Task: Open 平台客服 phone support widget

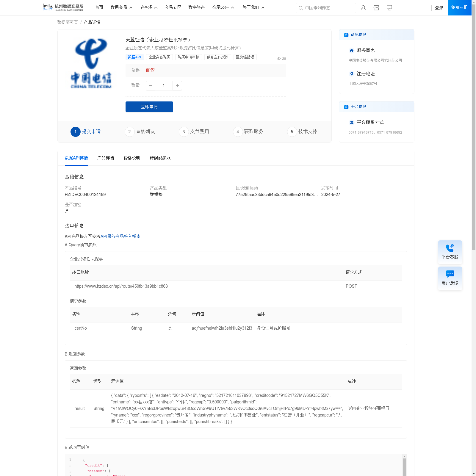Action: click(x=450, y=252)
